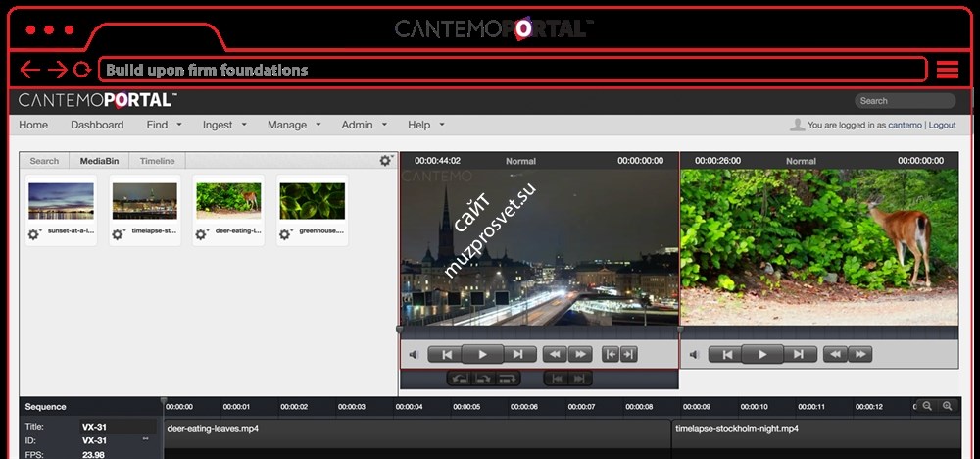
Task: Play the deer video
Action: [762, 355]
